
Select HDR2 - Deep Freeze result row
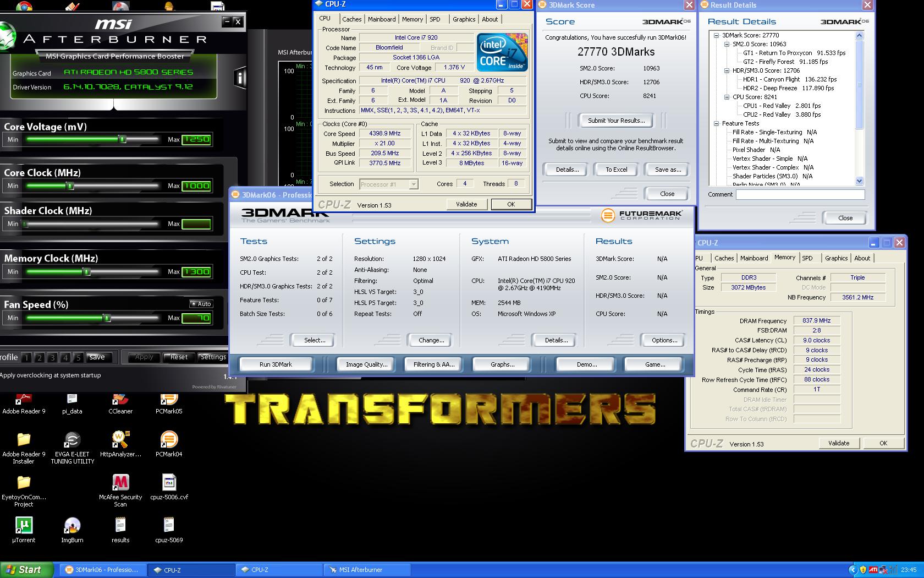(x=788, y=88)
